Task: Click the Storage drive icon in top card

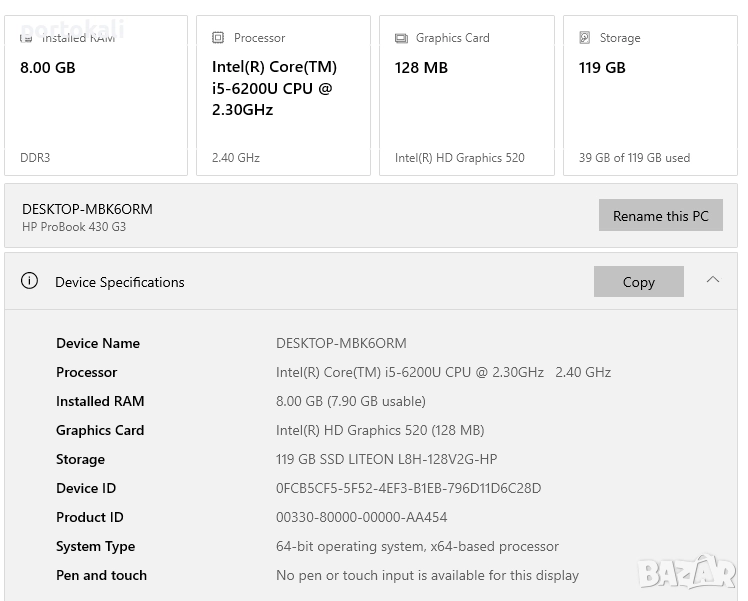Action: pos(585,38)
